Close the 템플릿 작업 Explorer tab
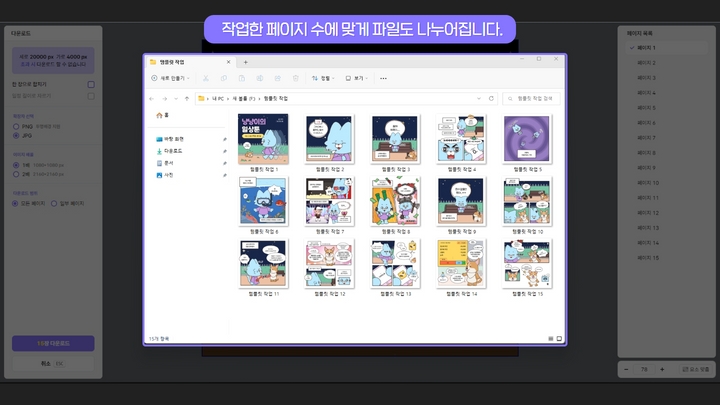 click(x=228, y=62)
